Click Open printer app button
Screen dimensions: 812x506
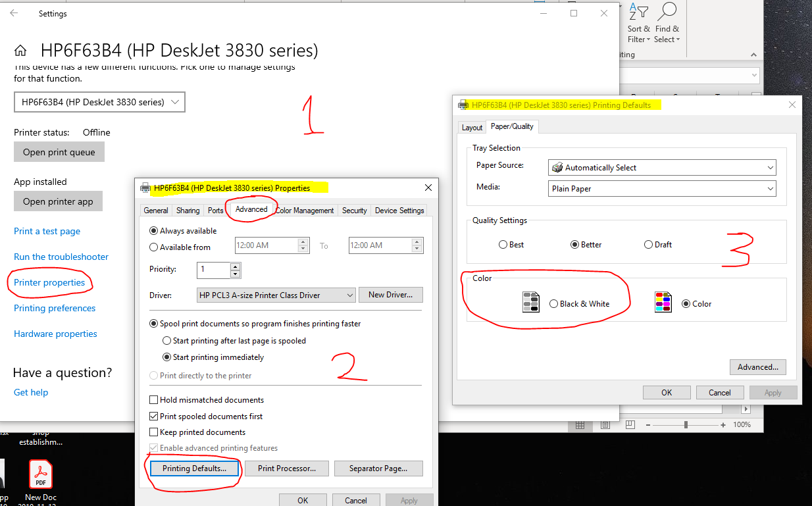pyautogui.click(x=58, y=201)
